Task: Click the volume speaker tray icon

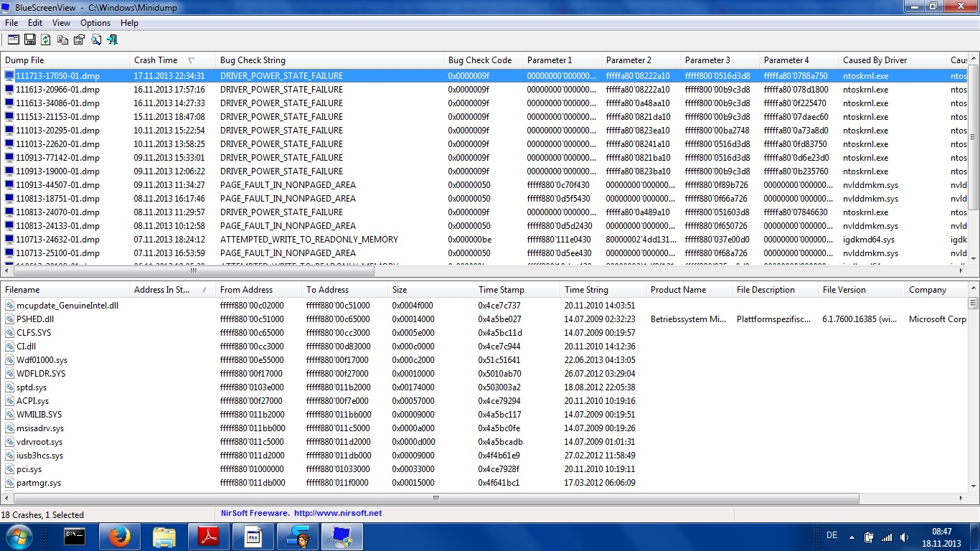Action: (x=904, y=537)
